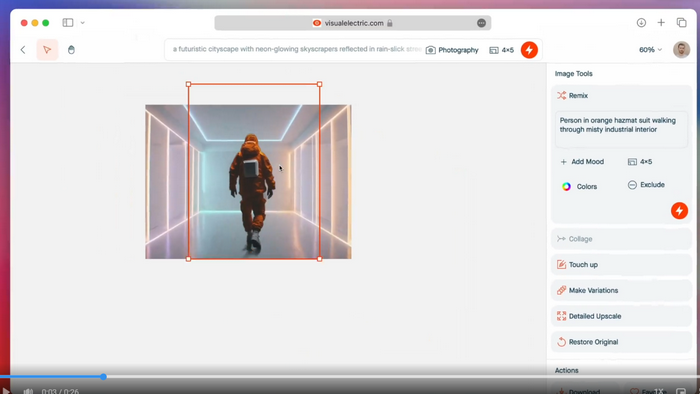Open the sidebar options chevron

tap(83, 23)
